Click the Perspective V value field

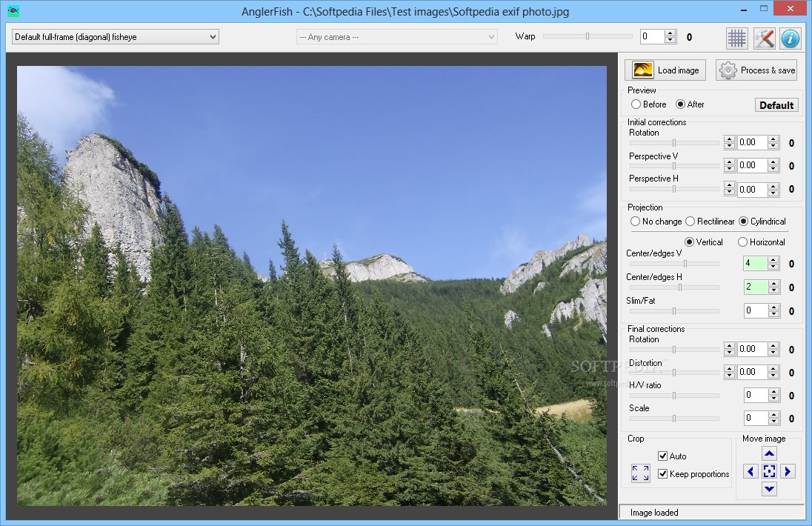[751, 166]
